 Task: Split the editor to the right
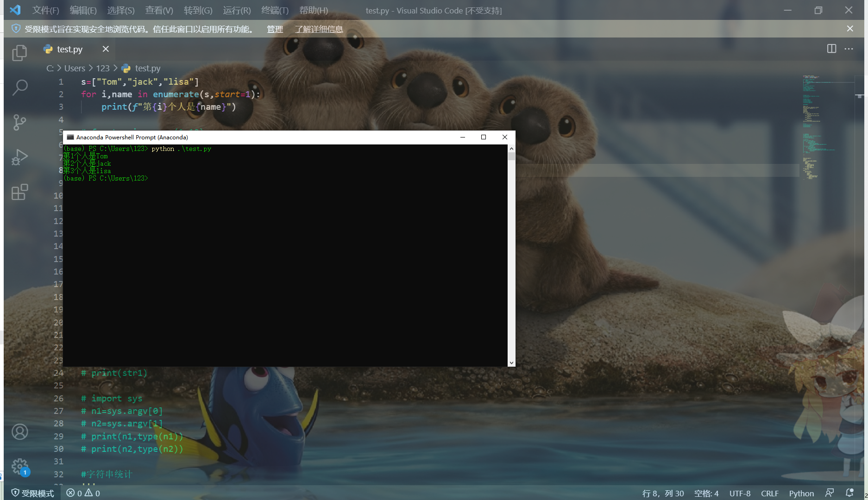coord(831,49)
